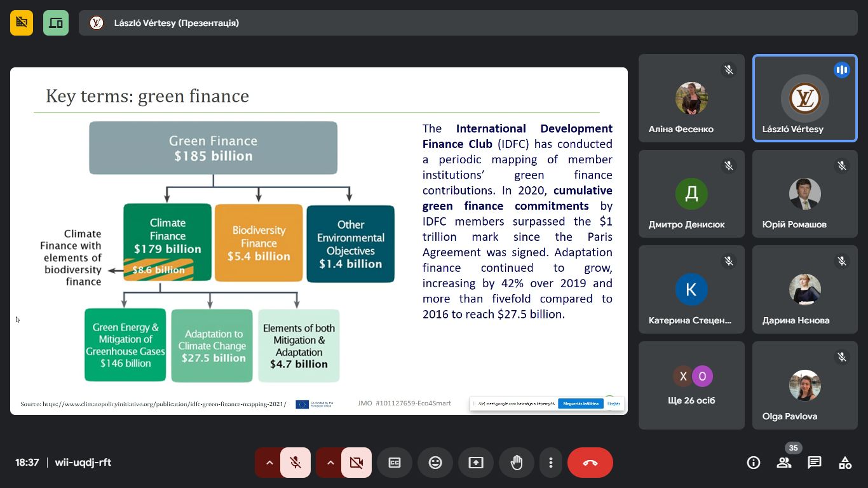Expand video settings chevron beside camera

click(330, 463)
